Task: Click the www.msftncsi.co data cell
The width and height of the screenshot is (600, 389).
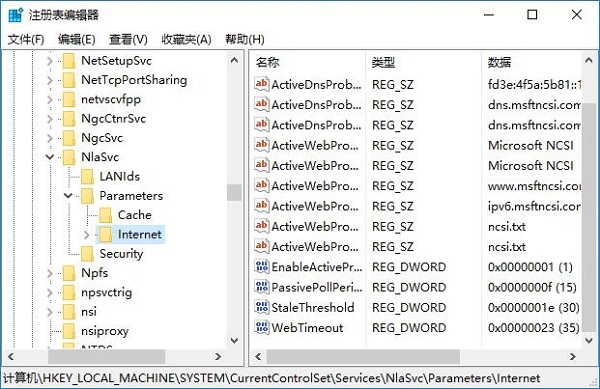Action: [x=534, y=186]
